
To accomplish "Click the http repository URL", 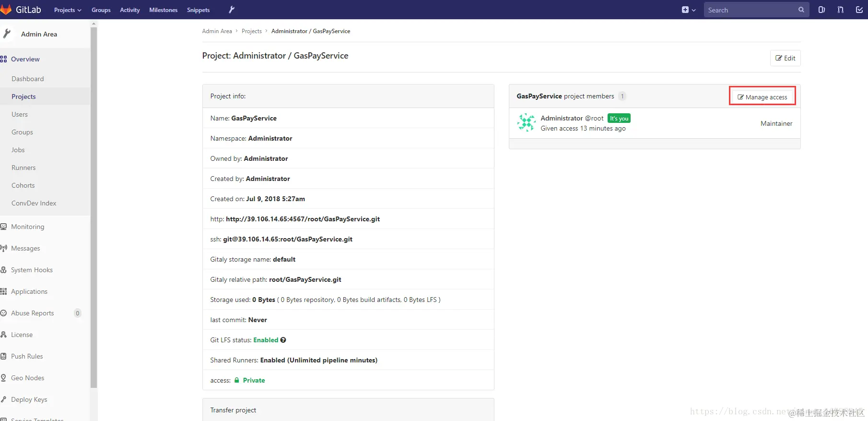I will click(x=303, y=219).
